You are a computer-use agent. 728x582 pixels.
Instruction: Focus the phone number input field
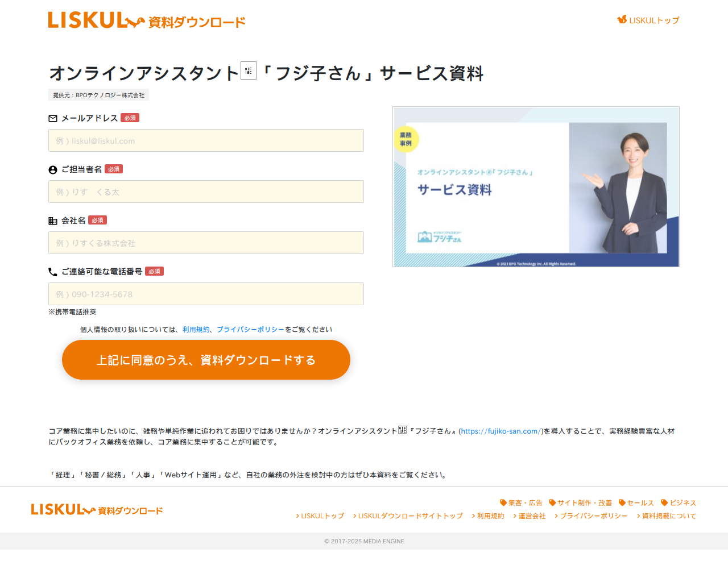pyautogui.click(x=206, y=294)
